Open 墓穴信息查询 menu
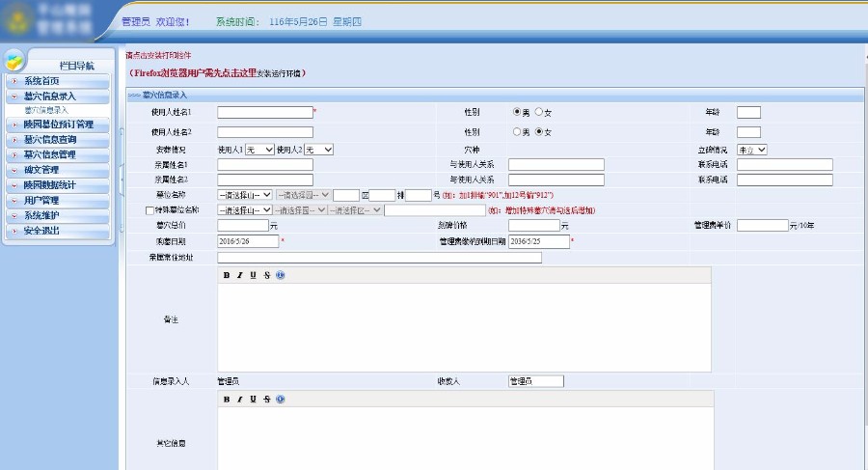Screen dimensions: 868x470 (58, 140)
